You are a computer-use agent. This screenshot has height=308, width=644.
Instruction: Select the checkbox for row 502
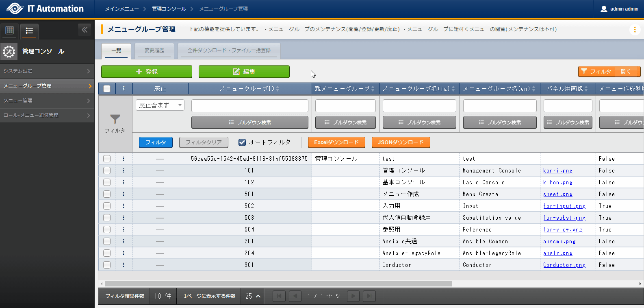(x=107, y=206)
